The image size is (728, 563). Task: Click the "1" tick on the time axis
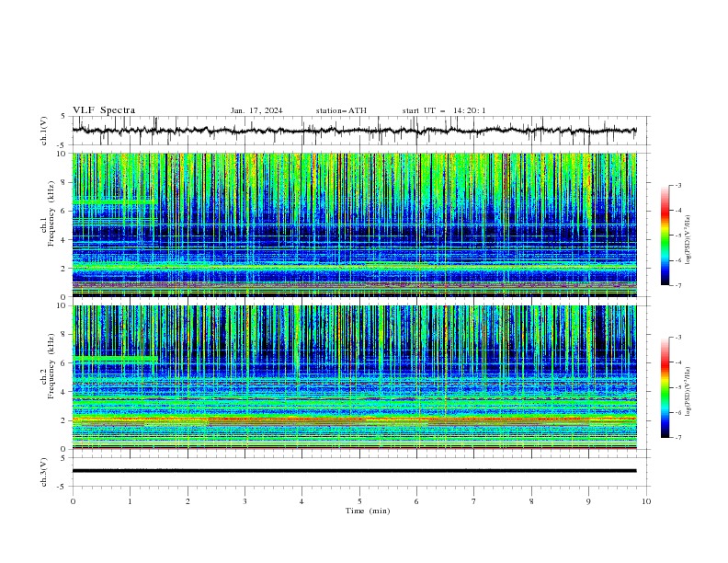point(130,501)
